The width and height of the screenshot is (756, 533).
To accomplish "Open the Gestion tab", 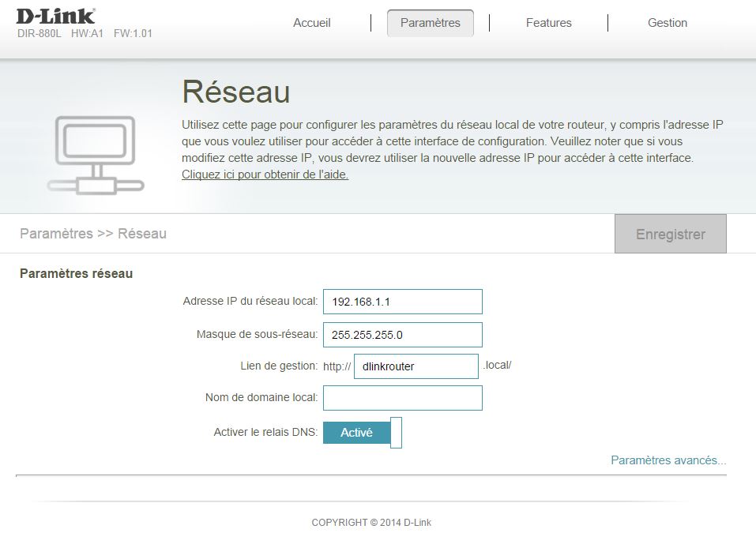I will coord(667,23).
